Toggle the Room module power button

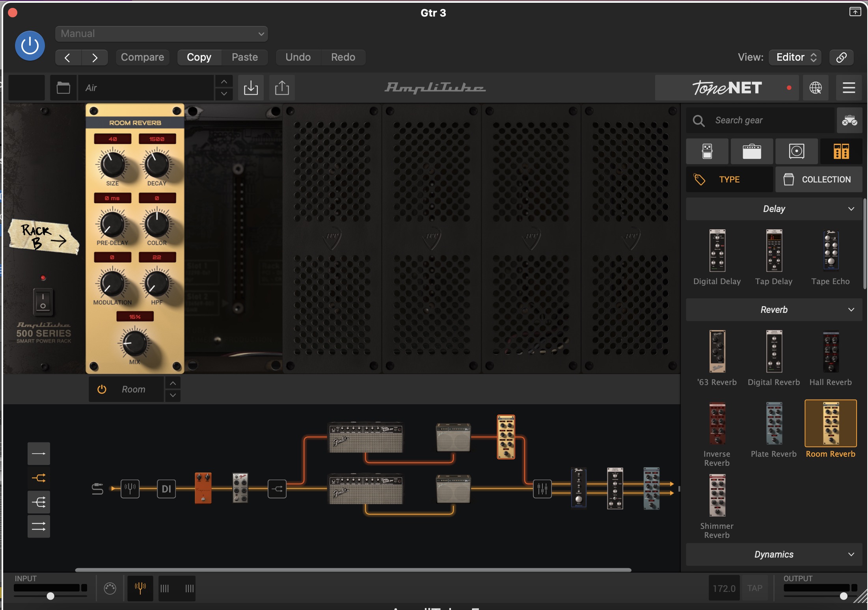click(x=102, y=389)
